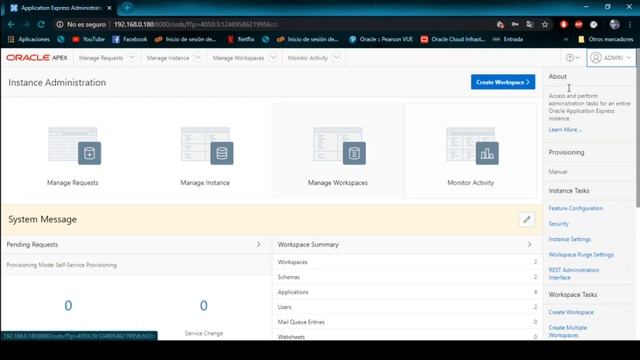Open the Chrome profile avatar
This screenshot has width=640, height=360.
coord(614,24)
